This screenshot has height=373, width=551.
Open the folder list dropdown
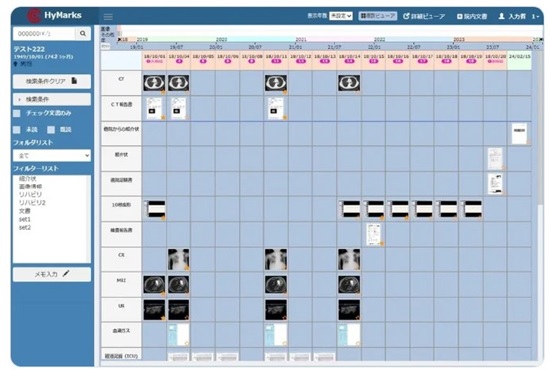pos(52,155)
